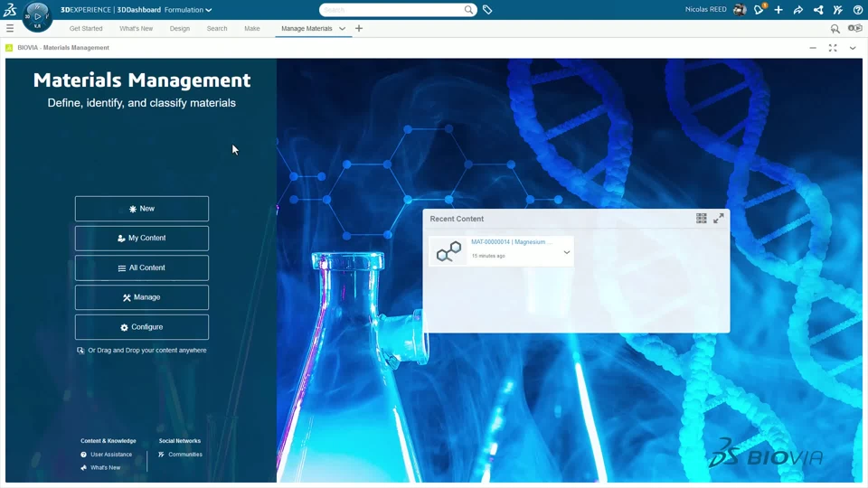Screen dimensions: 868x488
Task: Open the footer What's New link
Action: pyautogui.click(x=105, y=467)
